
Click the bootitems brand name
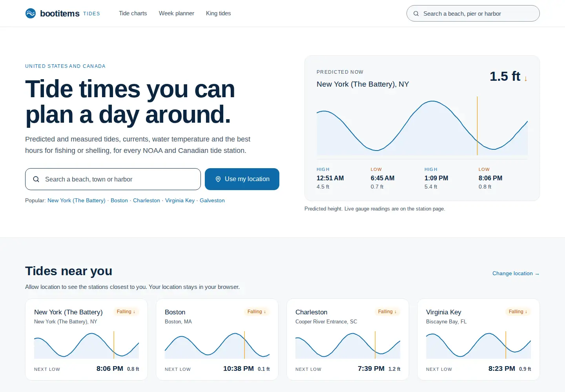[60, 13]
